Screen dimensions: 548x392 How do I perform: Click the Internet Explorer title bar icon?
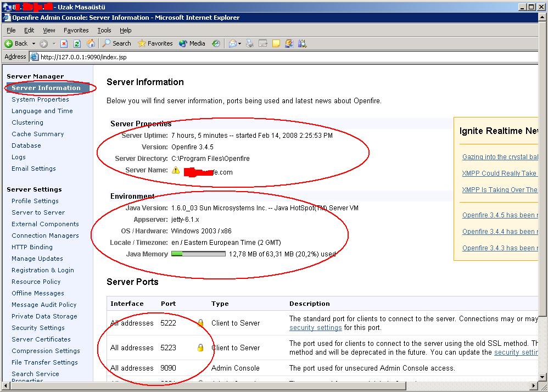[x=7, y=18]
